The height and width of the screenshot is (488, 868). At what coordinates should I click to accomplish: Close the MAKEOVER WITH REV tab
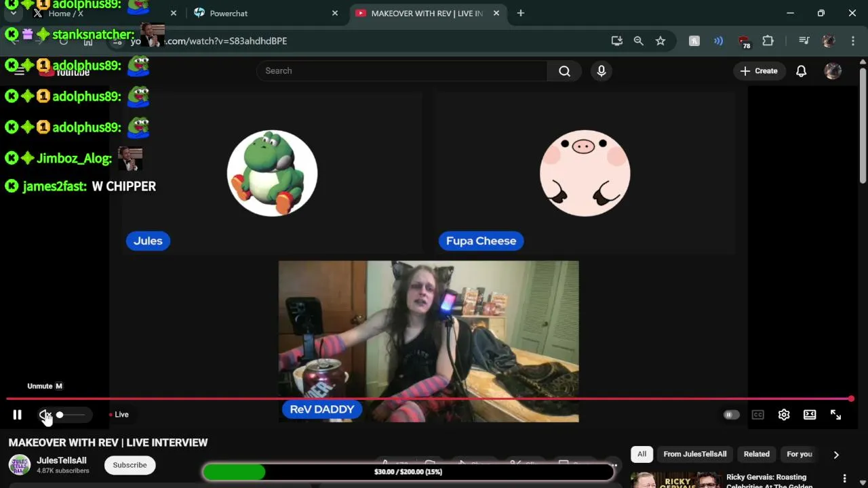pyautogui.click(x=496, y=13)
